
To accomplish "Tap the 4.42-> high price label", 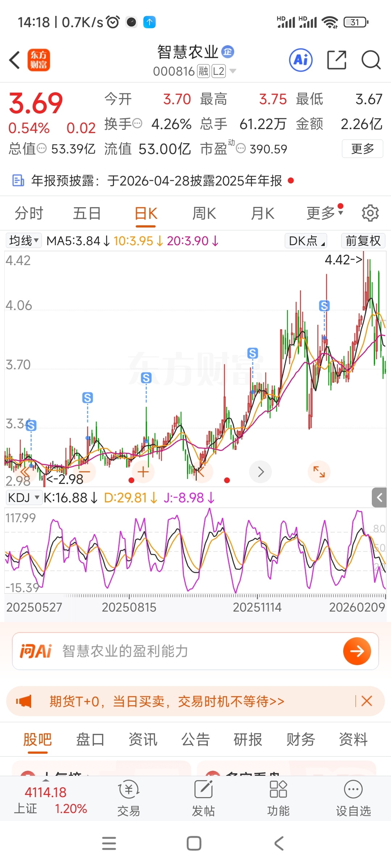I will [x=344, y=260].
